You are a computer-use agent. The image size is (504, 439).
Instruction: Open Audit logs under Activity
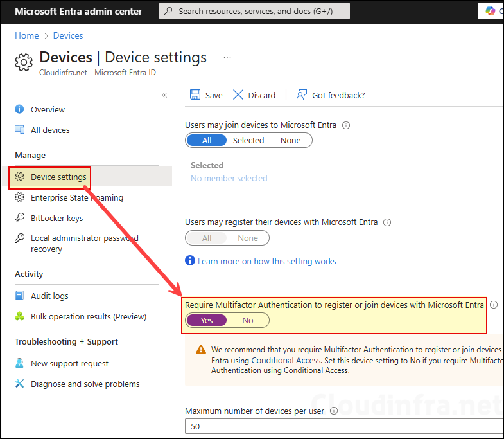(x=49, y=296)
